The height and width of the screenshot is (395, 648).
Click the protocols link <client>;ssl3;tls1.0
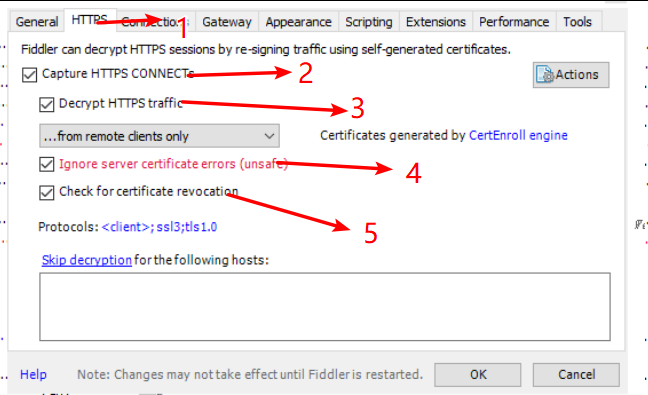click(159, 227)
